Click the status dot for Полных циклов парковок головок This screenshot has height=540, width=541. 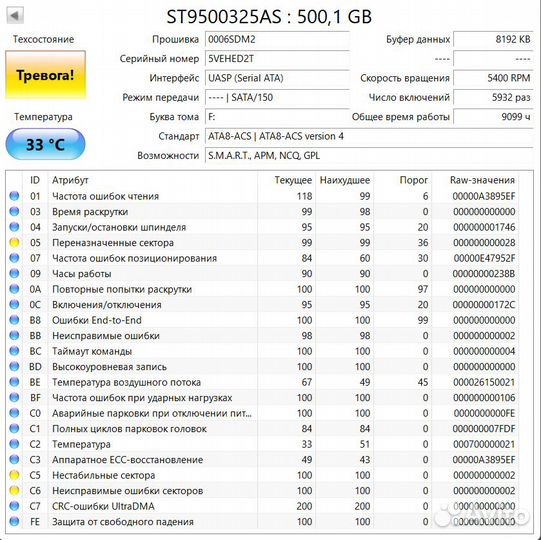[14, 429]
